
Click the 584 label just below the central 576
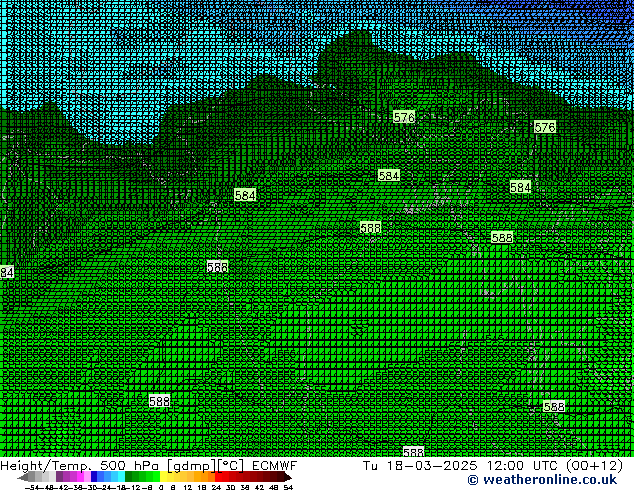tap(389, 175)
